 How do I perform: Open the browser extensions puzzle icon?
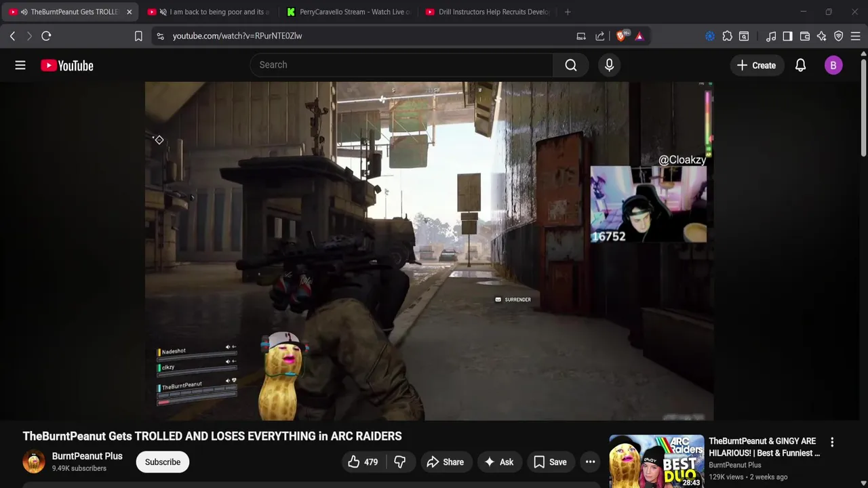click(727, 36)
